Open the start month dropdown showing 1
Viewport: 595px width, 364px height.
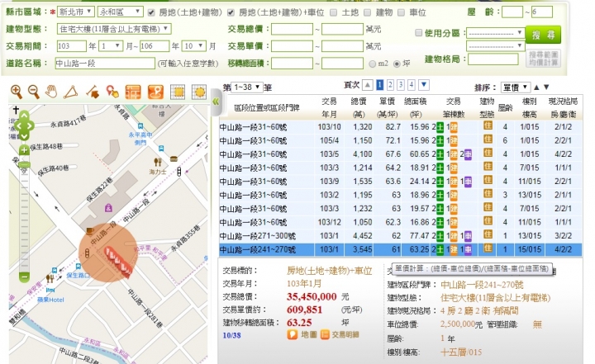pos(111,46)
